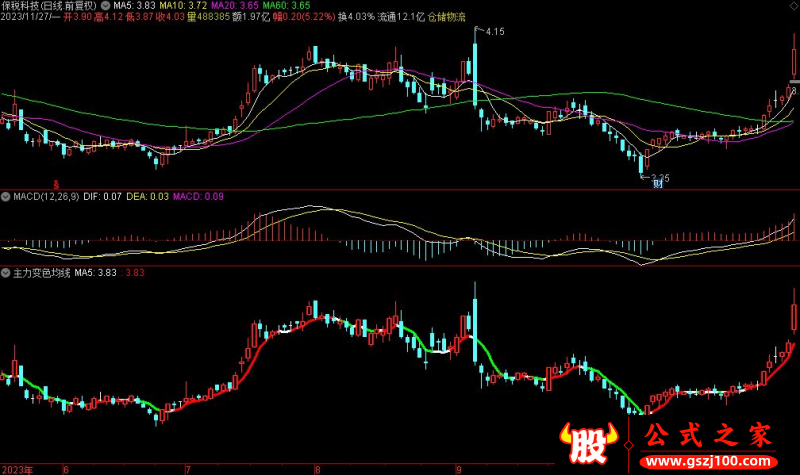Click the date 2023/11/27/一
This screenshot has height=475, width=800.
click(x=30, y=17)
